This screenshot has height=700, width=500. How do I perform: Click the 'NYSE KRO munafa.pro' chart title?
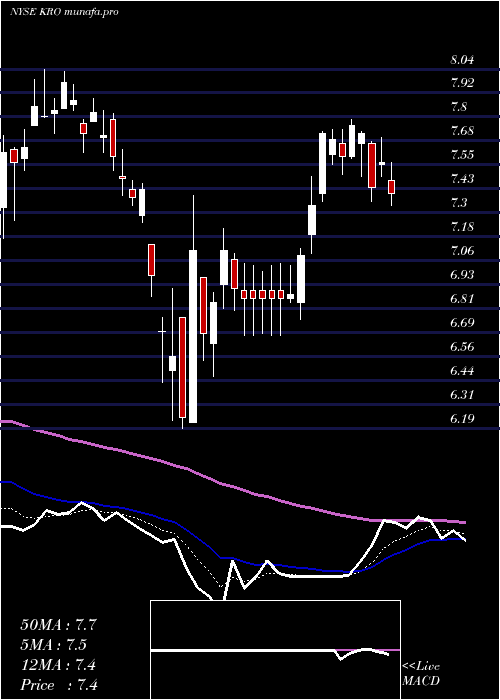tap(64, 12)
